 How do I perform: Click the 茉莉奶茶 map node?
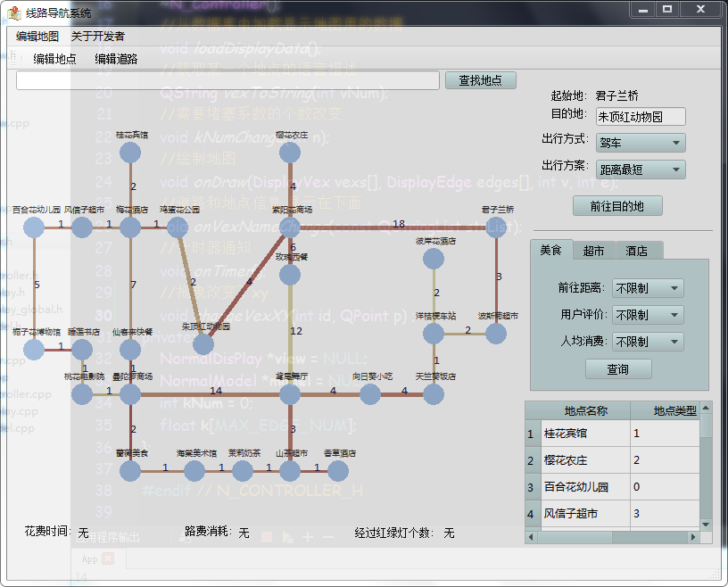pos(243,471)
